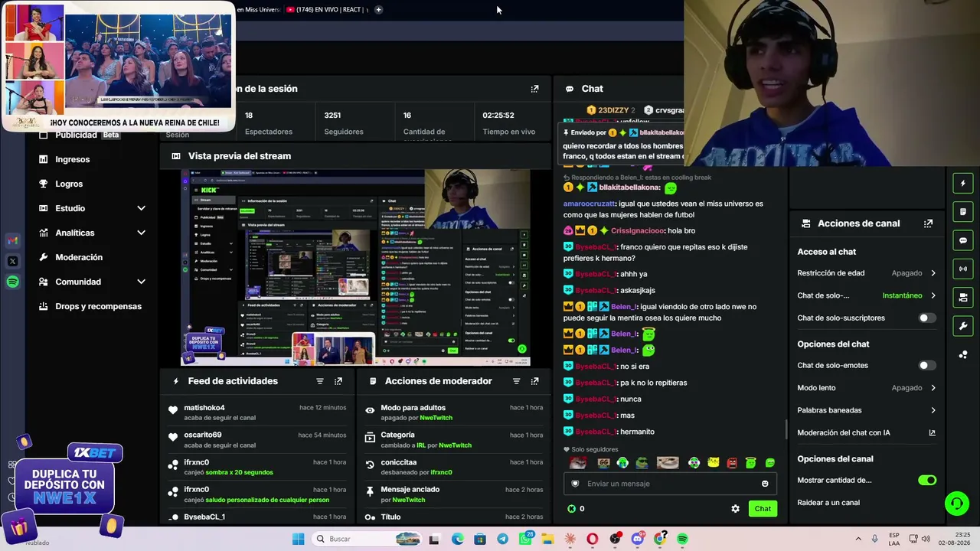Disable the Mostrar cantidad de... switch
This screenshot has width=980, height=551.
[927, 481]
